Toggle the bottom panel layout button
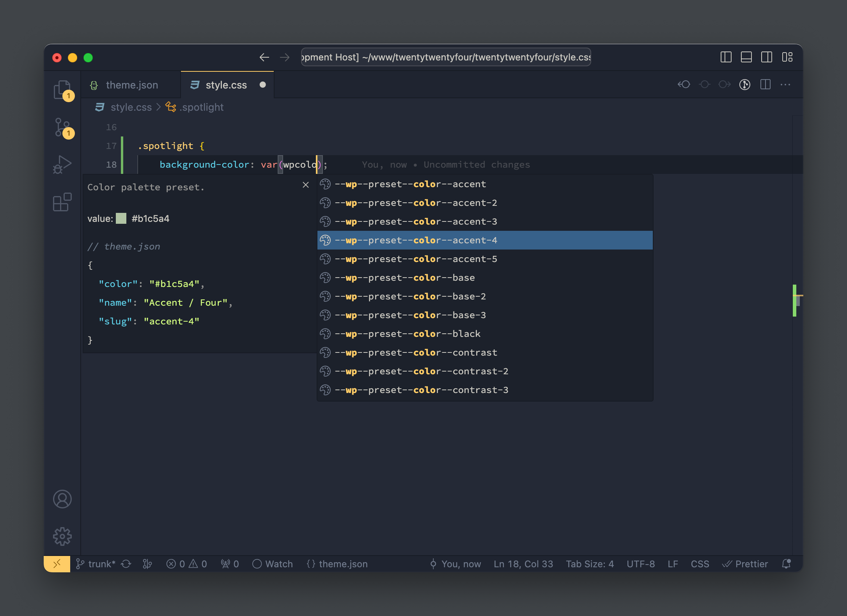This screenshot has width=847, height=616. pos(746,57)
